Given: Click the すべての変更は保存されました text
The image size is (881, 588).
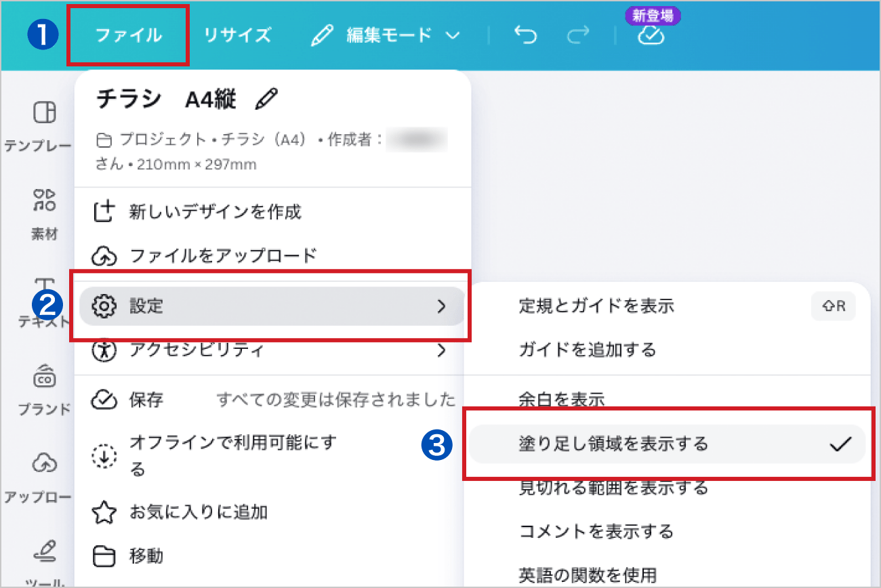Looking at the screenshot, I should [x=336, y=400].
